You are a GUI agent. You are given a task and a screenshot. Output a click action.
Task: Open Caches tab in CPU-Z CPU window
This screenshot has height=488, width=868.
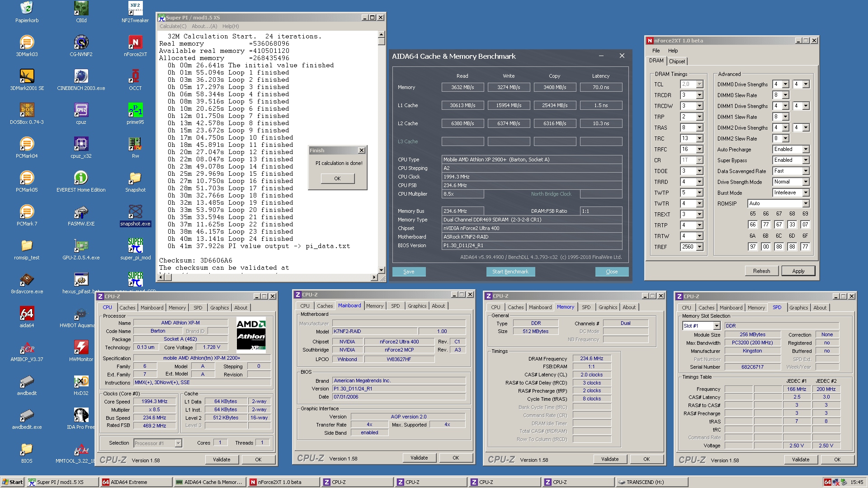click(x=127, y=308)
